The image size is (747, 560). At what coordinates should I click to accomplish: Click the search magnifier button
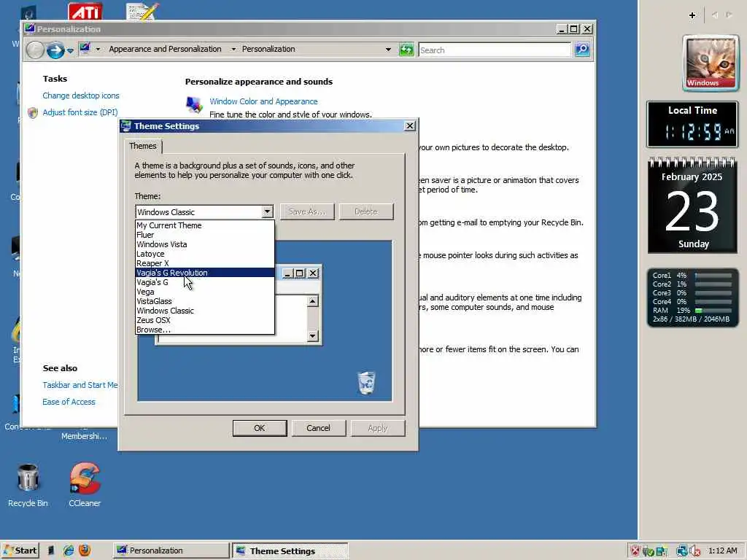[x=582, y=50]
